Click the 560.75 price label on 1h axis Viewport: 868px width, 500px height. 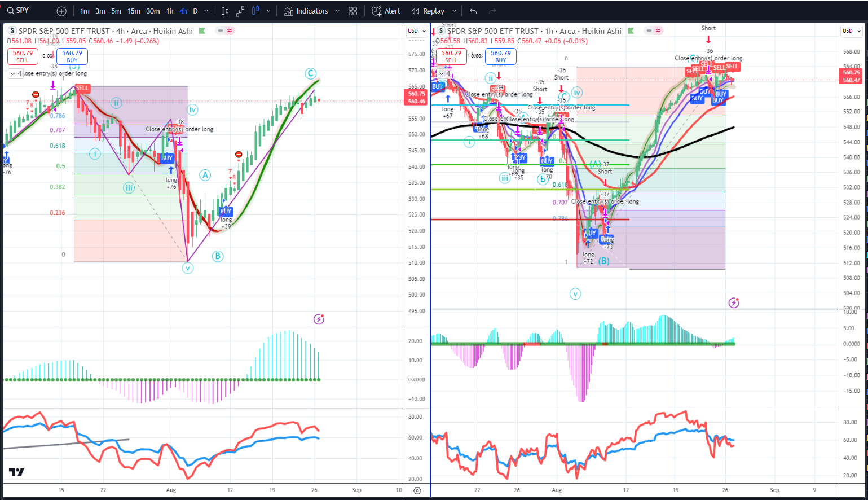[851, 72]
